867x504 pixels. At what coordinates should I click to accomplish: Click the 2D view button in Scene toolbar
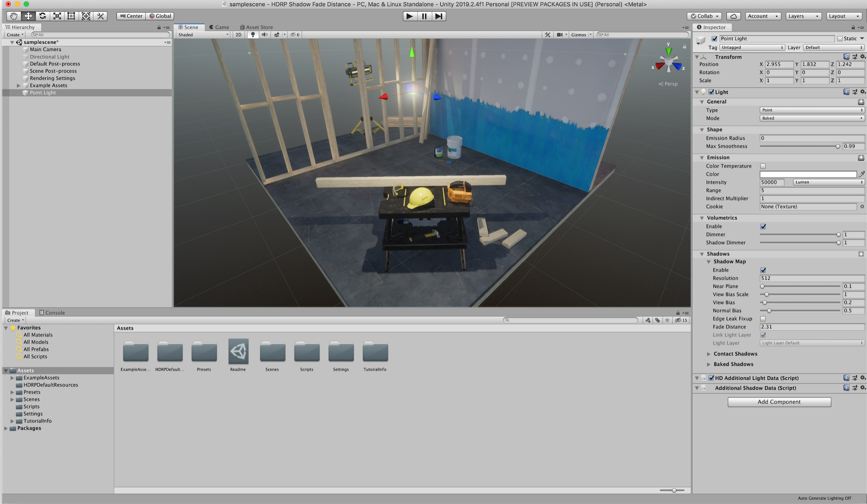(x=238, y=34)
